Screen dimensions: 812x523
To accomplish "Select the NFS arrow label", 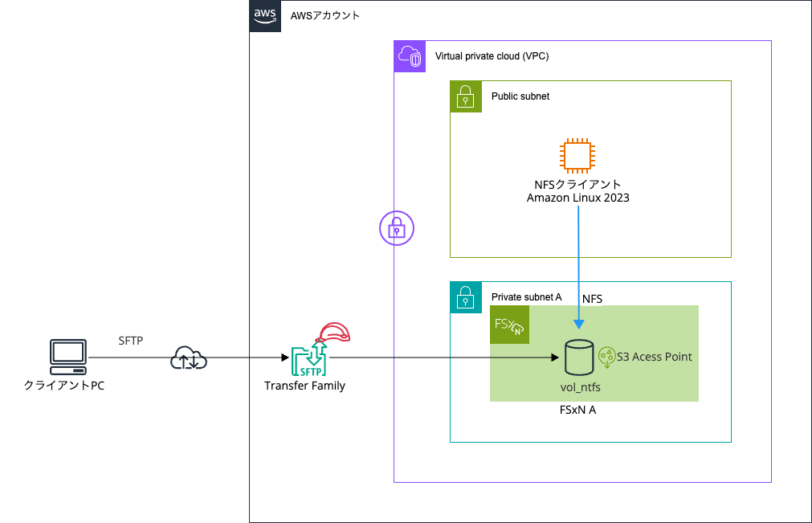I will [592, 300].
